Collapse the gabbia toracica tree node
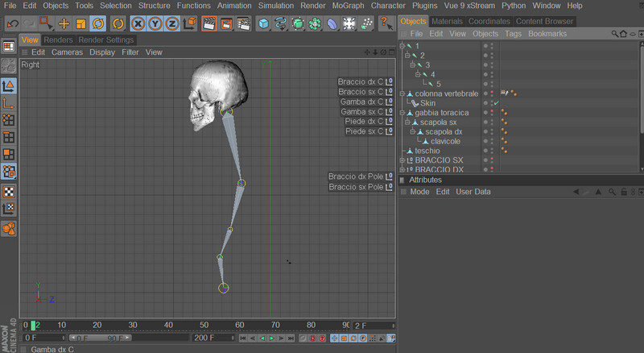 [x=402, y=113]
